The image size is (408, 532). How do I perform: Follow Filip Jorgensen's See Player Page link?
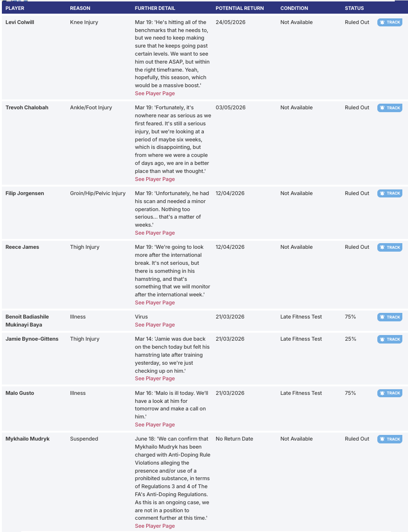[155, 233]
